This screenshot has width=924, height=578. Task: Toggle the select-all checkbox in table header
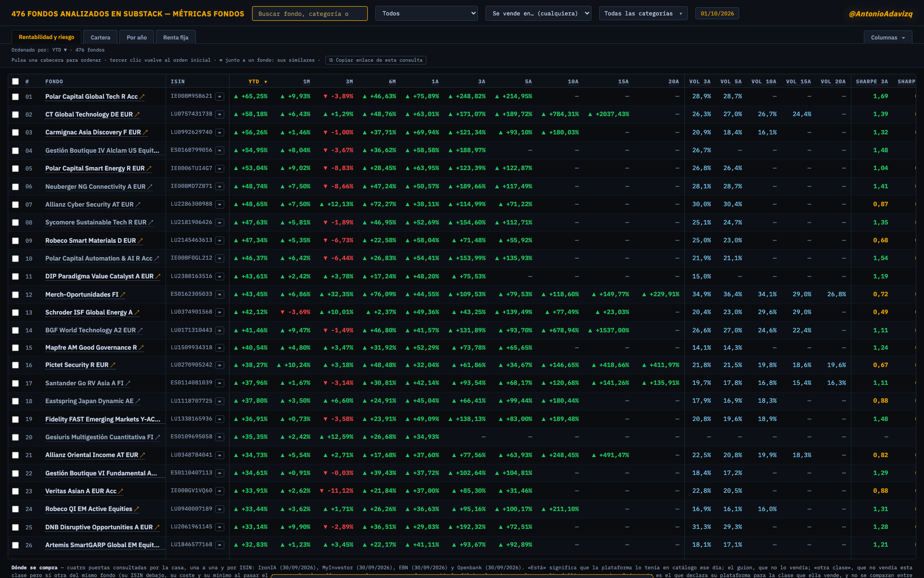(x=15, y=81)
